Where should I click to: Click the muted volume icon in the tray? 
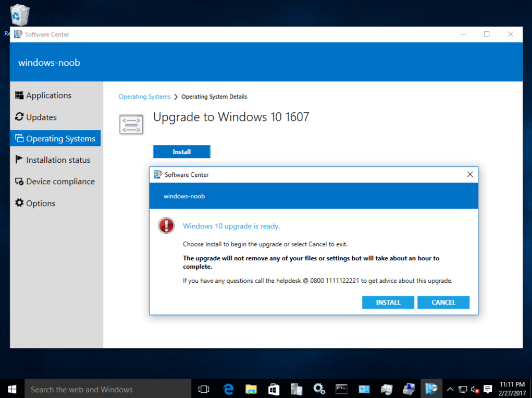pyautogui.click(x=475, y=389)
